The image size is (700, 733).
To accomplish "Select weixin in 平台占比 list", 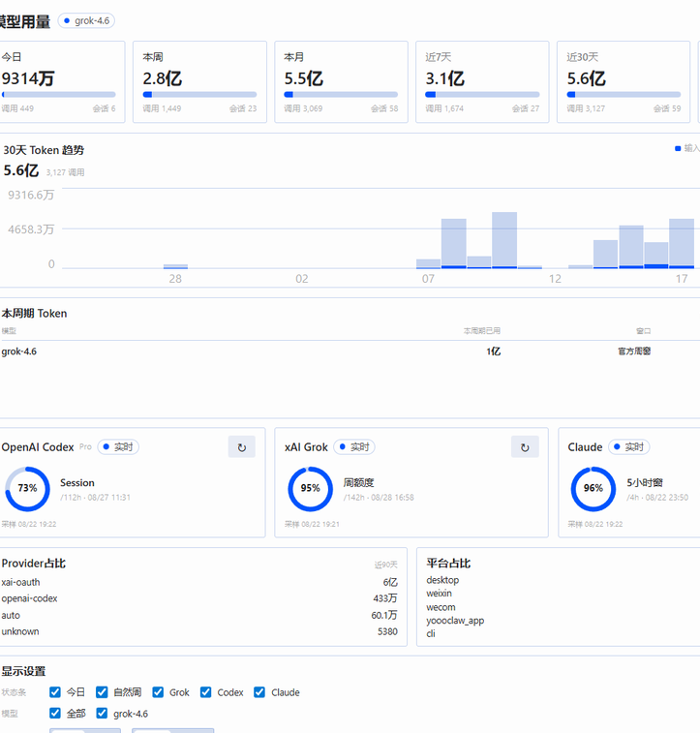I will point(439,594).
